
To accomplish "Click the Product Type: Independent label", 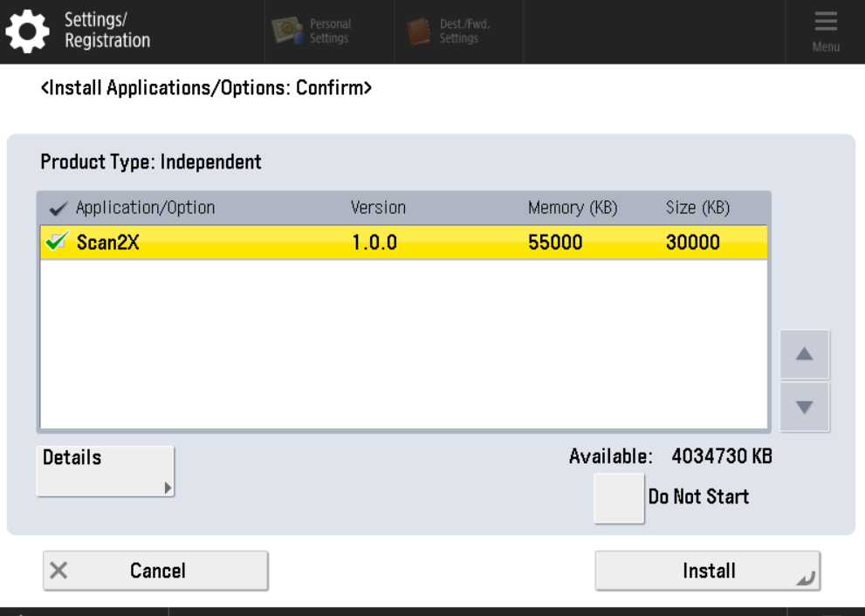I will point(151,162).
